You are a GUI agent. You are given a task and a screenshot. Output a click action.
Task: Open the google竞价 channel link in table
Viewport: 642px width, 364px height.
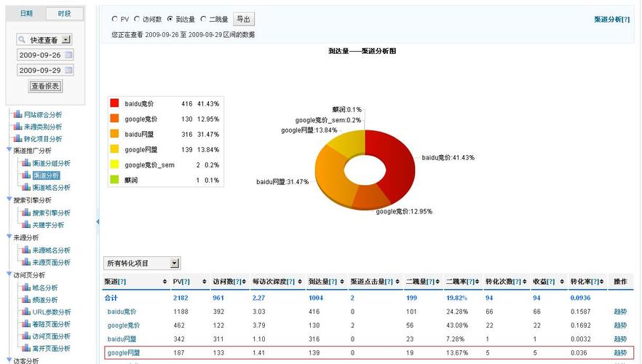[x=124, y=325]
